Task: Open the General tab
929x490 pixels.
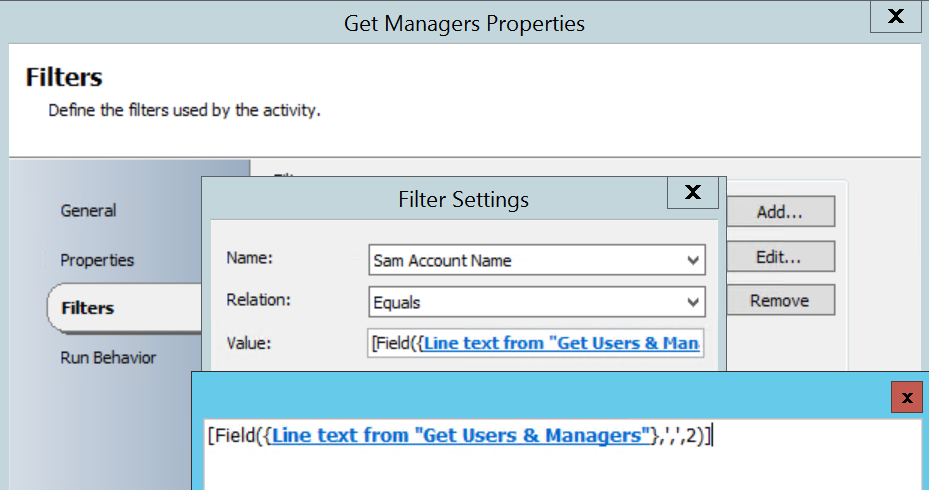Action: point(88,211)
